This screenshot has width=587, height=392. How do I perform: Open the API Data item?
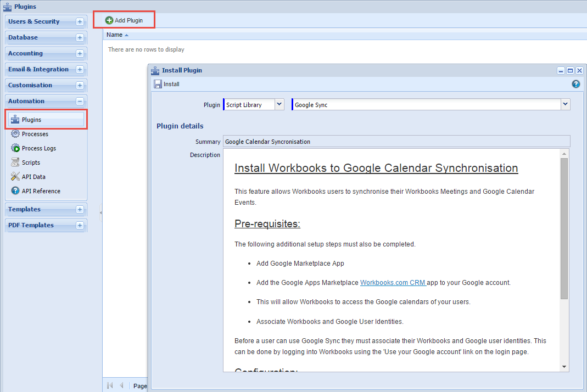[33, 177]
